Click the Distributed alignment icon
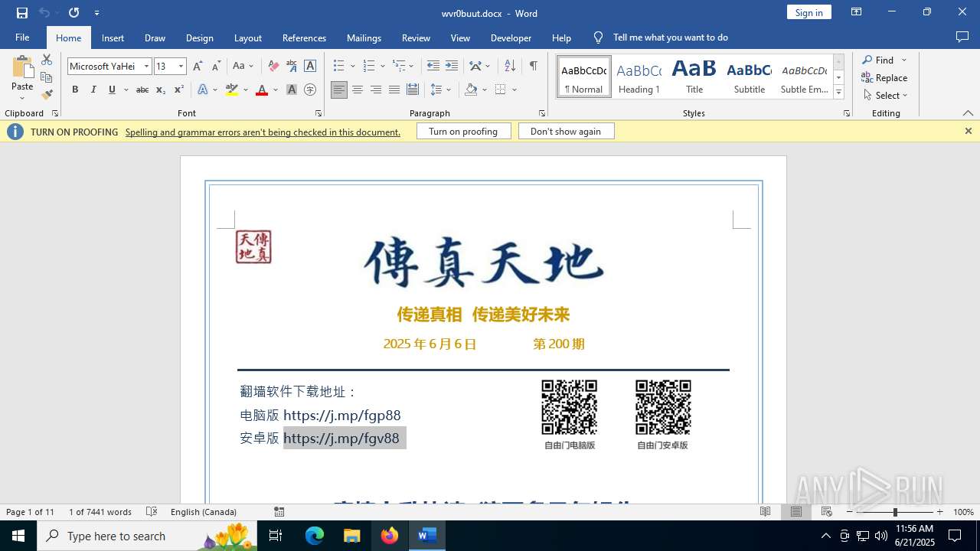The height and width of the screenshot is (551, 980). (413, 90)
